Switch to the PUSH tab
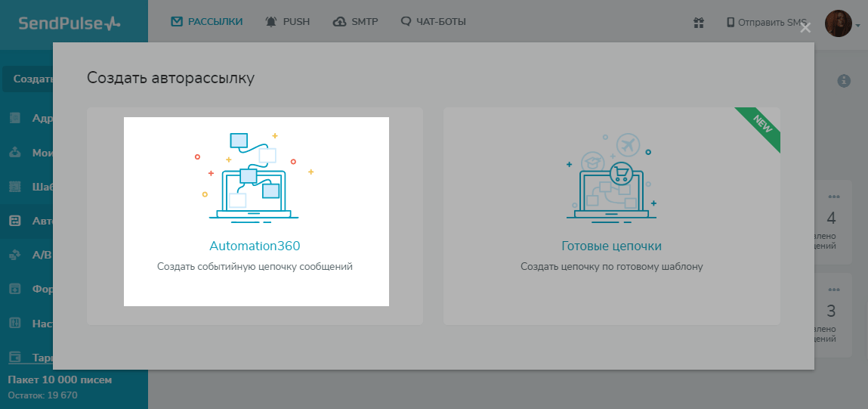Screen dimensions: 868x409 coord(287,22)
